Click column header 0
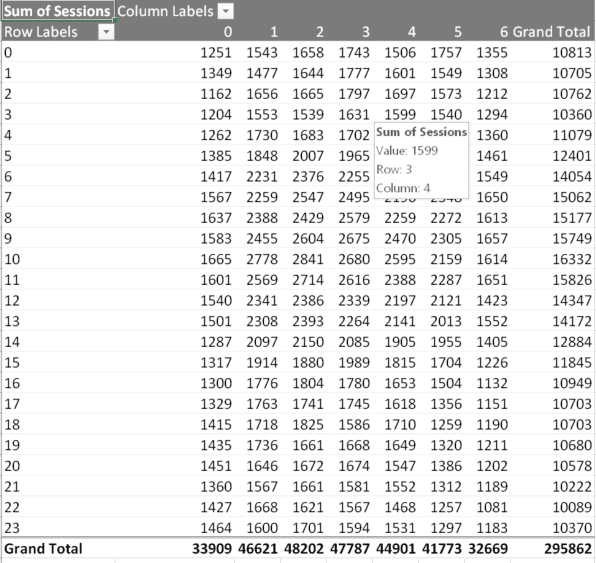The width and height of the screenshot is (596, 563). pyautogui.click(x=228, y=32)
